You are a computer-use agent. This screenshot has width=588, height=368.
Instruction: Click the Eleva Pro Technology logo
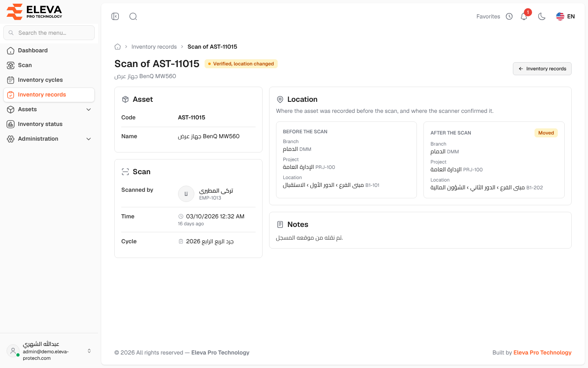pyautogui.click(x=34, y=11)
